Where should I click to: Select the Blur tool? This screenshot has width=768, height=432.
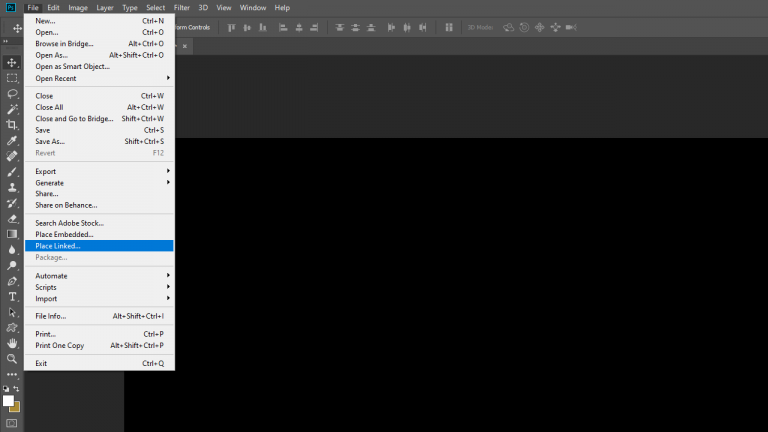(x=12, y=250)
